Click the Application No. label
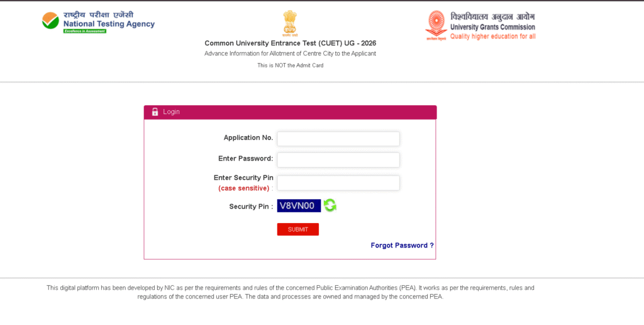The height and width of the screenshot is (325, 644). click(248, 138)
